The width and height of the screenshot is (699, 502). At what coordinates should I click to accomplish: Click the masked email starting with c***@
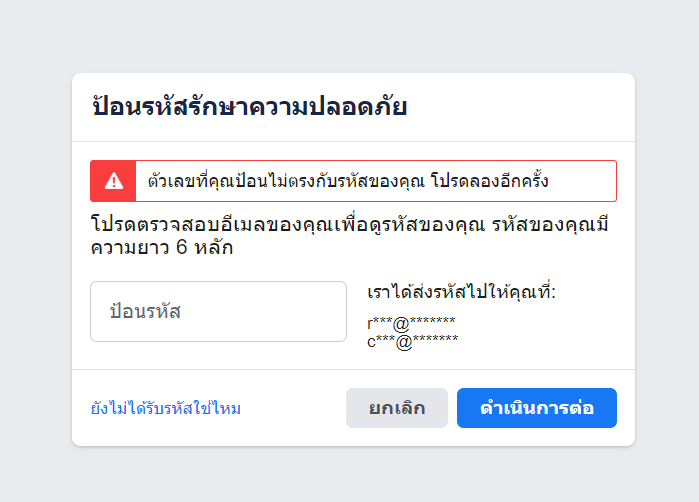pyautogui.click(x=412, y=342)
